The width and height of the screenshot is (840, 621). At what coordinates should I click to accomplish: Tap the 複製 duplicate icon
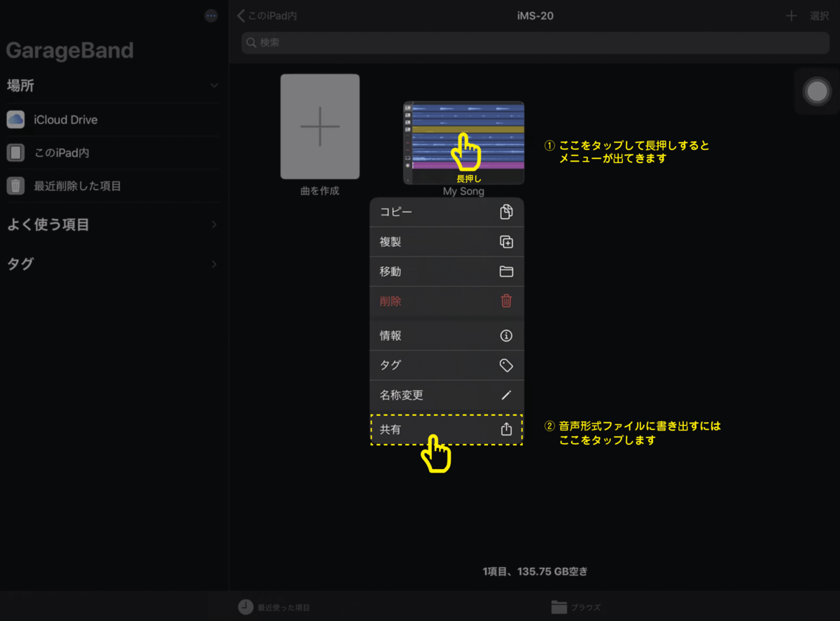[506, 242]
